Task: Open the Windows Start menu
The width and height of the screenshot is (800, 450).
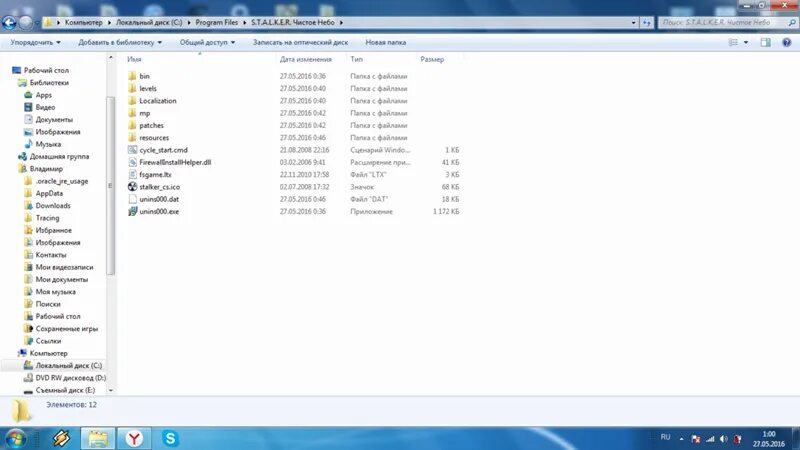Action: [x=15, y=438]
